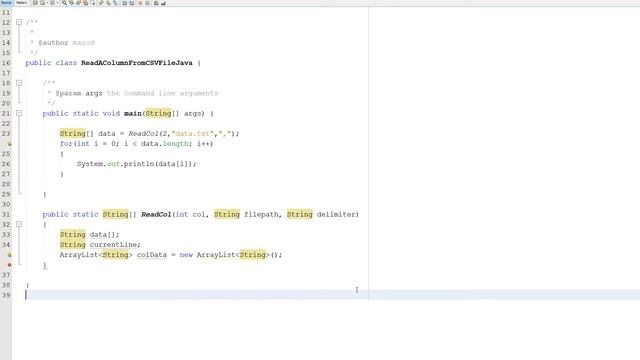Click the @author tag in the comment
The height and width of the screenshot is (360, 640).
pos(53,42)
